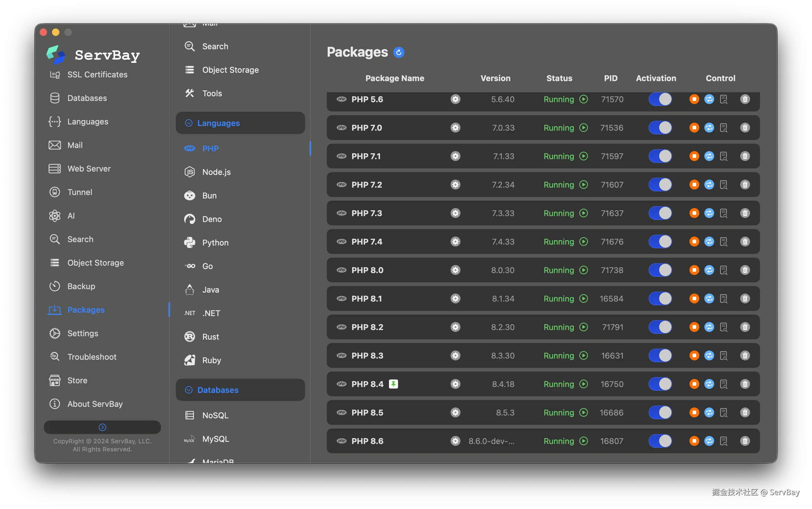Select Node.js in languages list

(216, 172)
